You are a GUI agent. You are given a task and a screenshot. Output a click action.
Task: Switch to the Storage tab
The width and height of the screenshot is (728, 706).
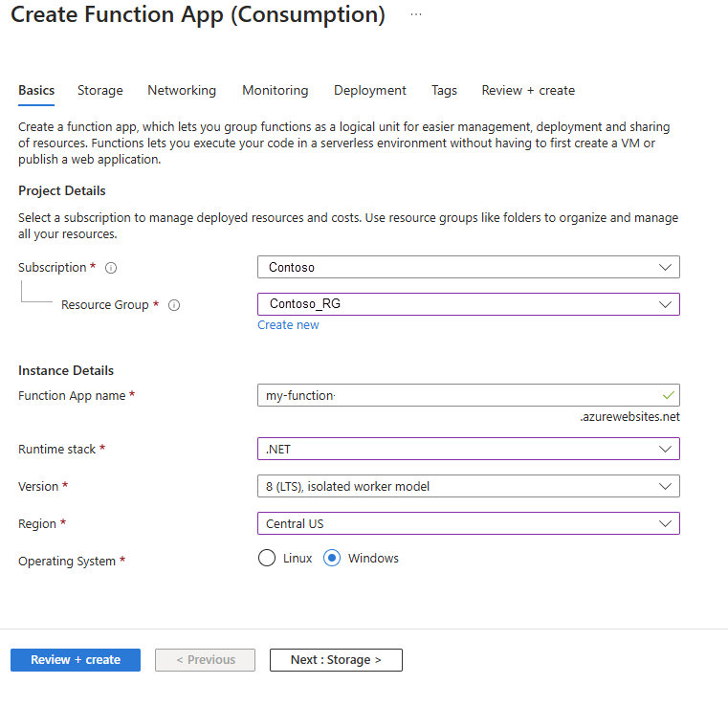coord(100,91)
